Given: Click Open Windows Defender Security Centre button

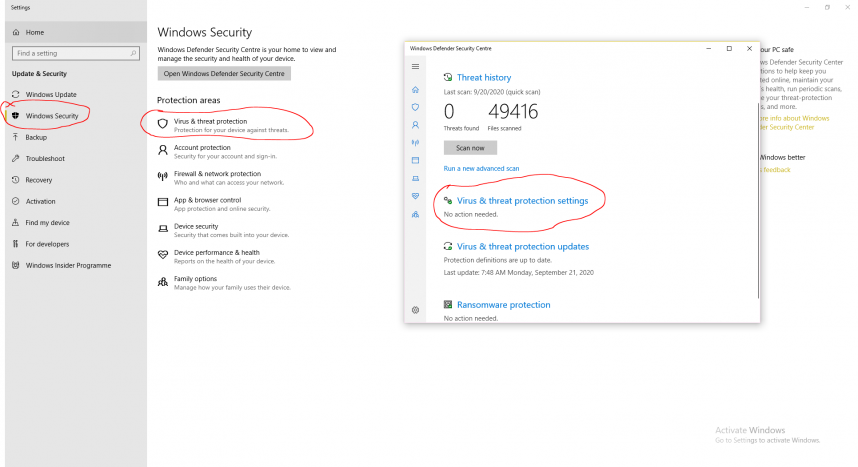Looking at the screenshot, I should (x=224, y=73).
